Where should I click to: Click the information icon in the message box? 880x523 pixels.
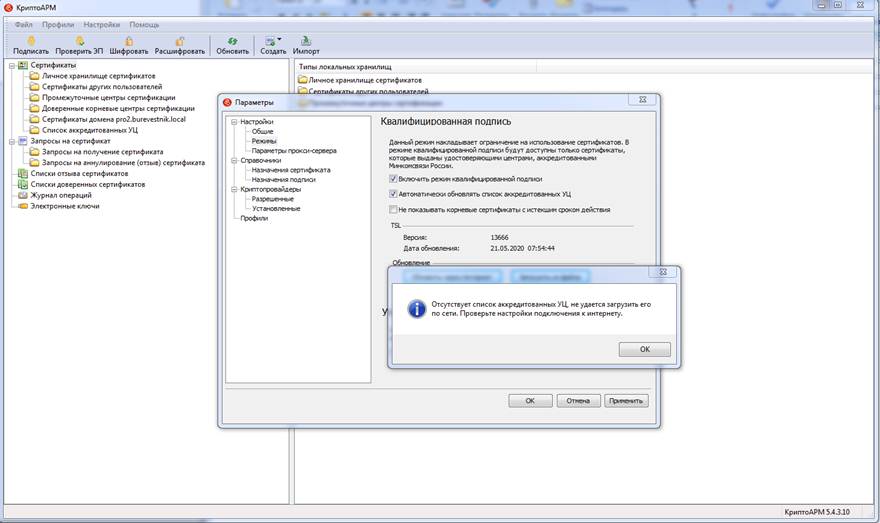pyautogui.click(x=416, y=308)
